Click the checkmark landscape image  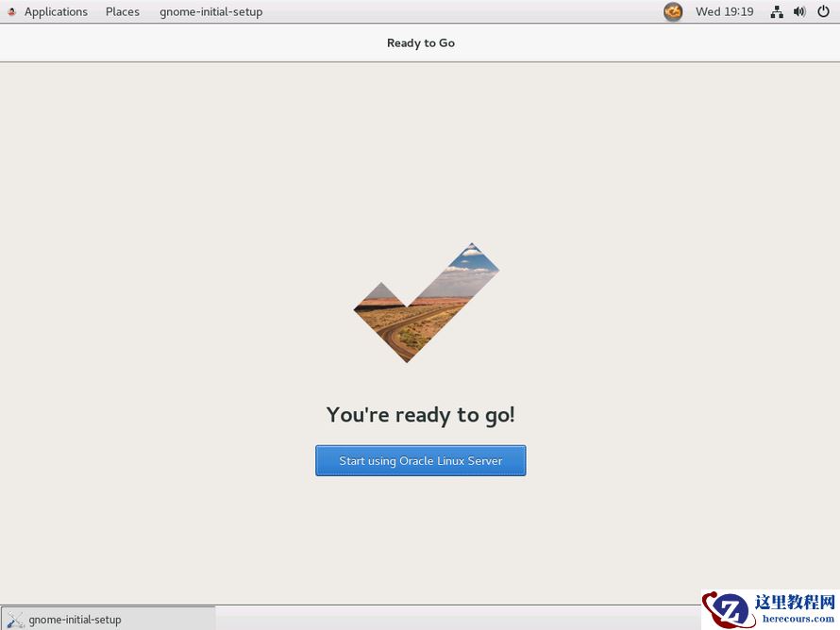point(427,303)
